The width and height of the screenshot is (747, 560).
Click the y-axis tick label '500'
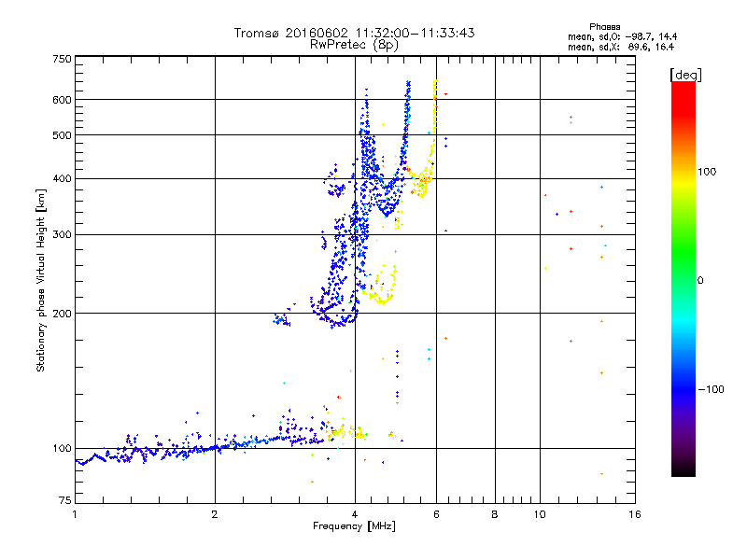click(62, 135)
